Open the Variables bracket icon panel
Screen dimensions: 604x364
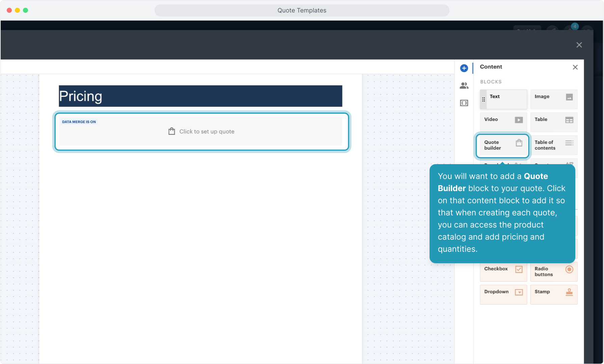click(x=464, y=103)
